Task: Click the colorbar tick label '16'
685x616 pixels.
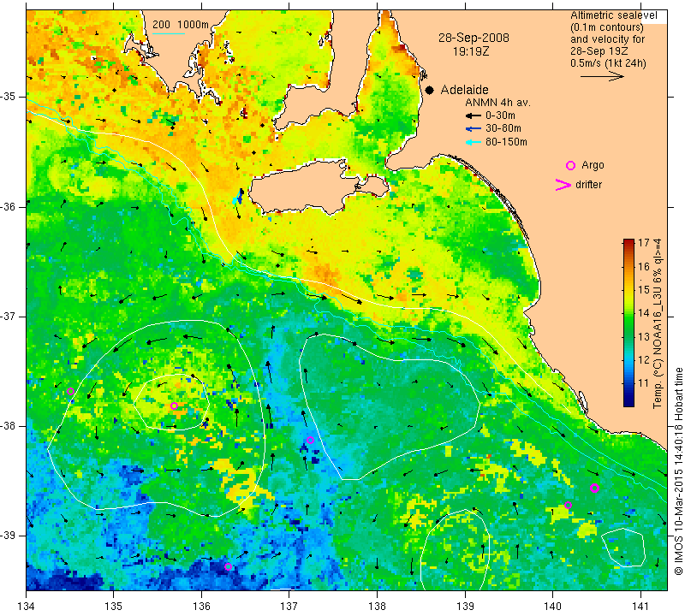Action: [644, 266]
